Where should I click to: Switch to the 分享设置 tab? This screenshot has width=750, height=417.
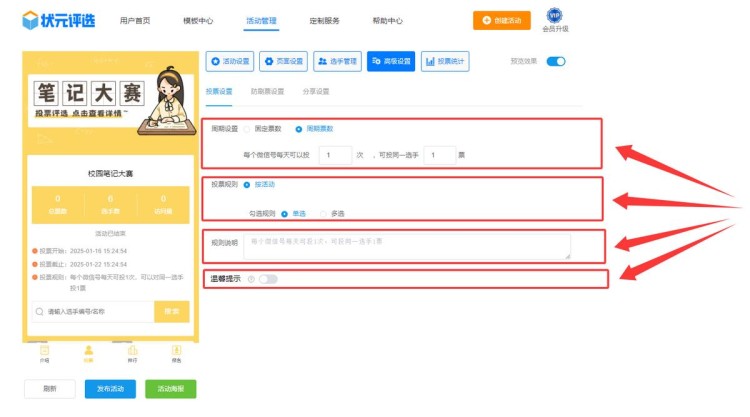[315, 91]
